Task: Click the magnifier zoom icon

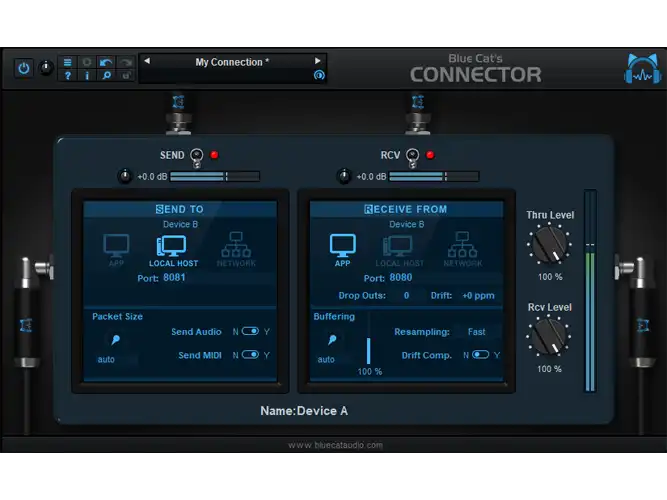Action: [x=106, y=76]
